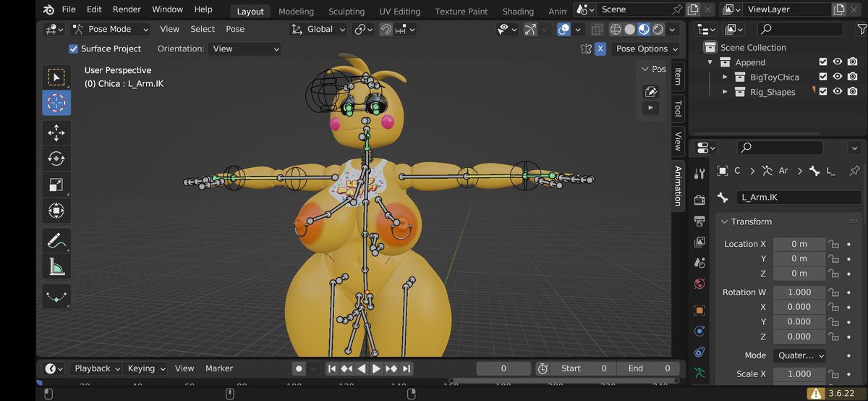Image resolution: width=868 pixels, height=401 pixels.
Task: Open the Render menu
Action: pyautogui.click(x=127, y=9)
